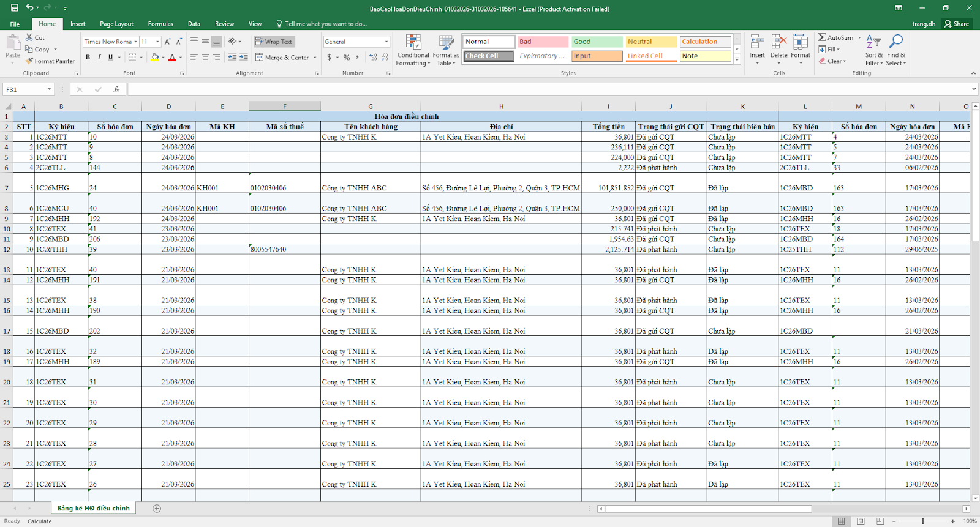The image size is (980, 527).
Task: Open Find & Select magnifier tool
Action: 895,50
